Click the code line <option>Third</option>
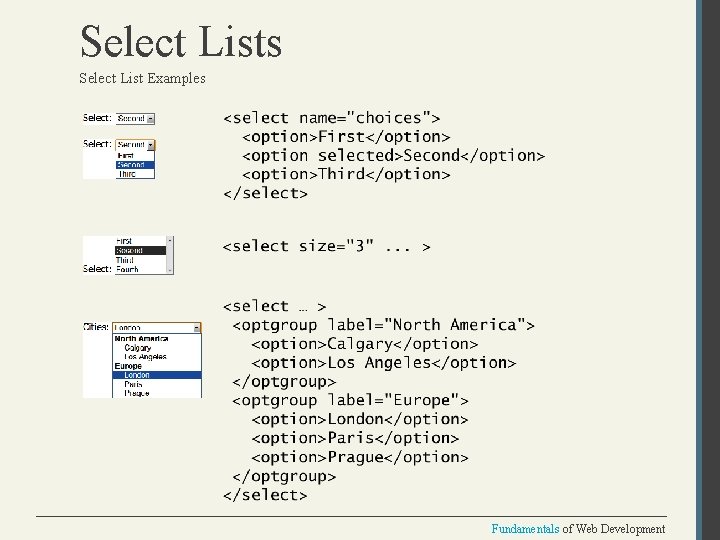This screenshot has height=540, width=720. point(346,174)
